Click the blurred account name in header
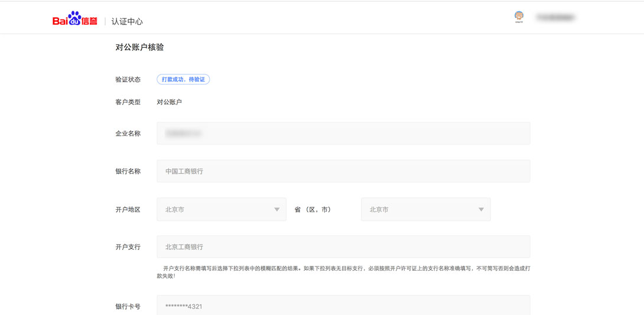This screenshot has width=644, height=315. 555,18
